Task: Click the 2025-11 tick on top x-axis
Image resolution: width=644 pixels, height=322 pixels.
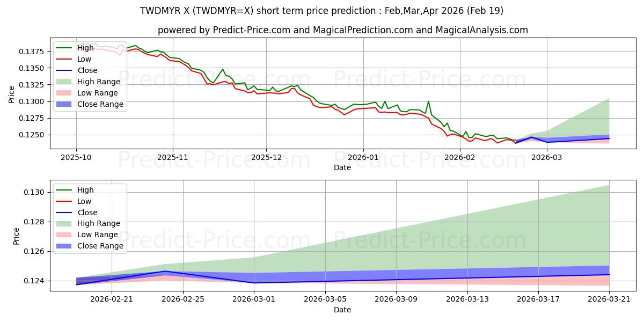Action: (x=173, y=158)
